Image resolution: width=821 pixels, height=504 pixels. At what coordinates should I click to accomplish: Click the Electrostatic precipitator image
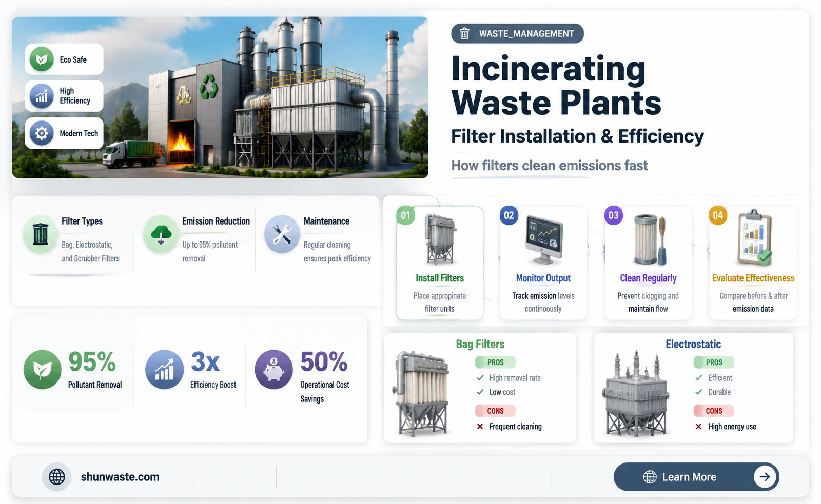tap(636, 394)
